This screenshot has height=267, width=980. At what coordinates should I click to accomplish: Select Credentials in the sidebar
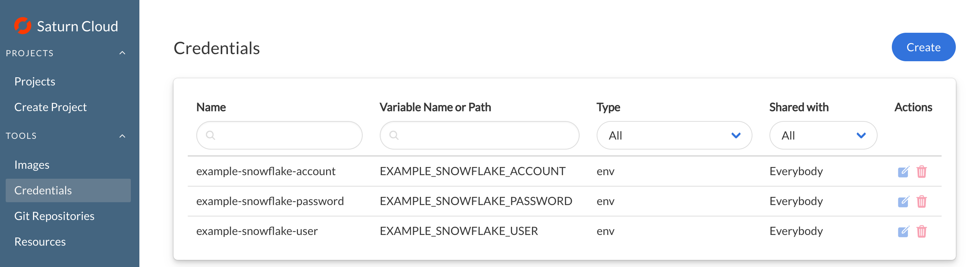43,190
